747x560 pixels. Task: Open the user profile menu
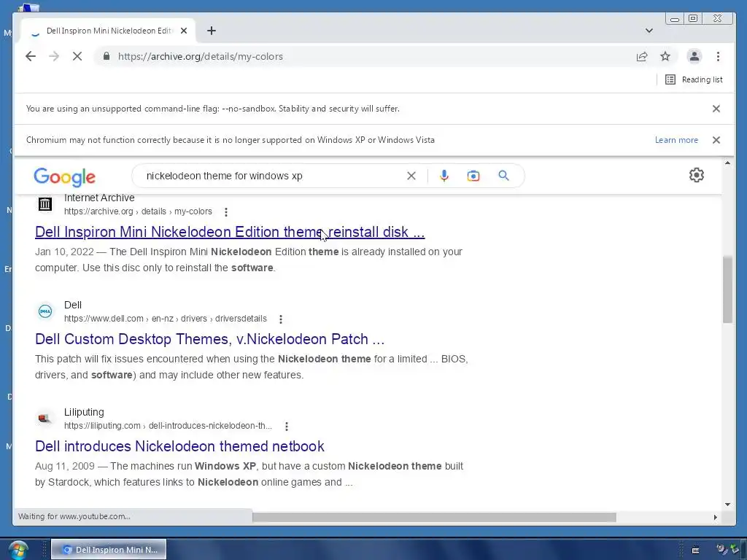coord(694,56)
